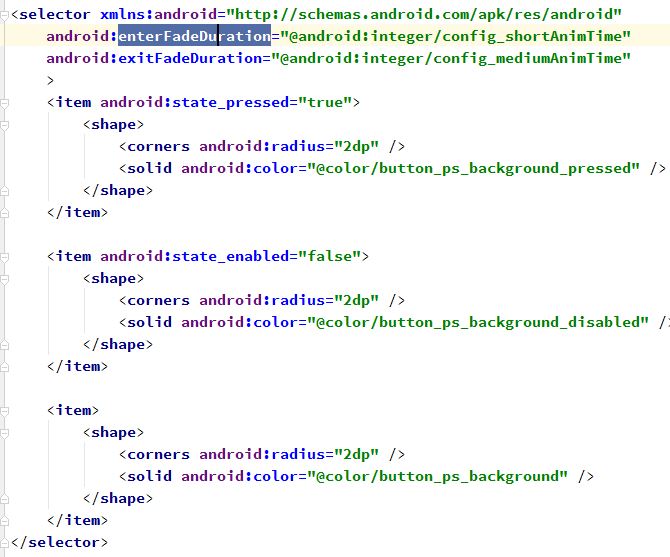Click the closing </shape> tag of pressed item
This screenshot has height=557, width=670.
click(118, 190)
